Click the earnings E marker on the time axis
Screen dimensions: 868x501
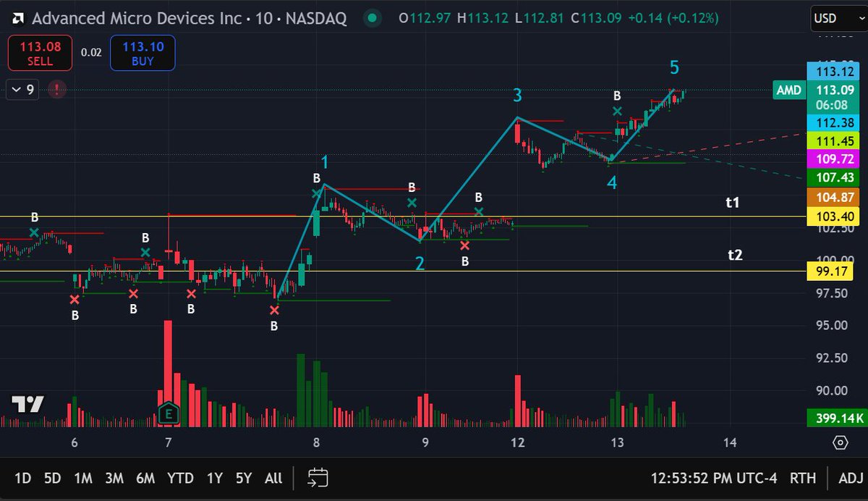tap(168, 413)
